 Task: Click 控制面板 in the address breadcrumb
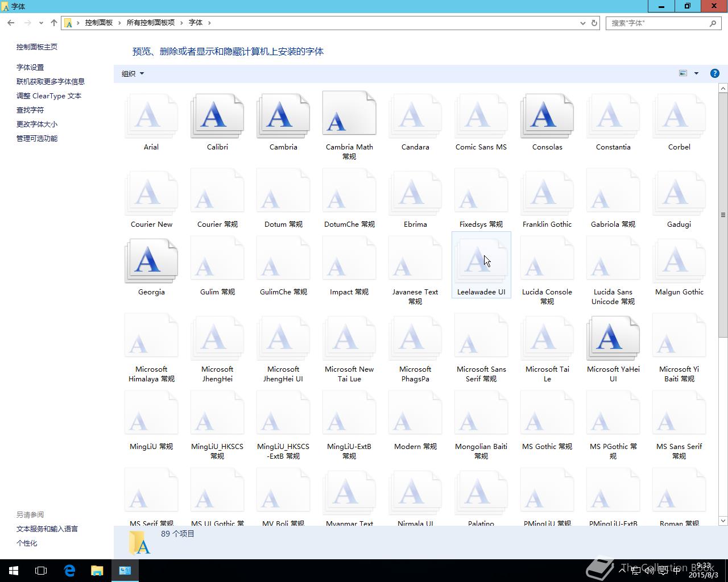[x=99, y=23]
